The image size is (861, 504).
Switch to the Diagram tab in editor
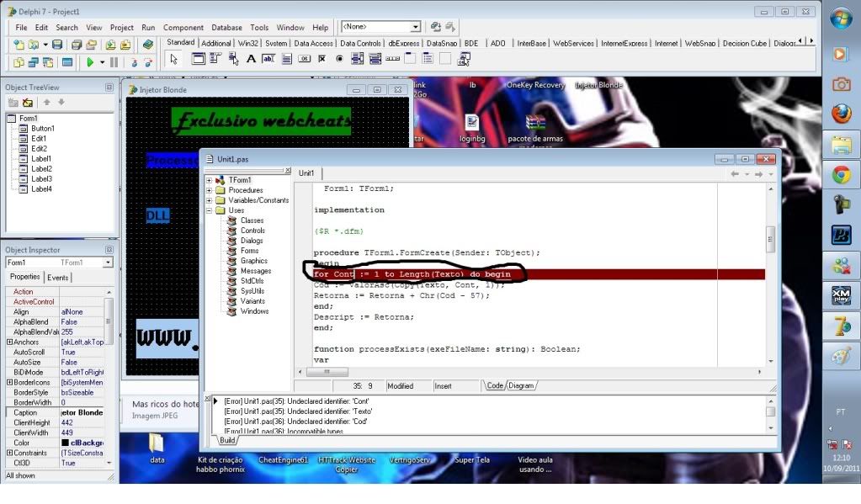pyautogui.click(x=521, y=385)
